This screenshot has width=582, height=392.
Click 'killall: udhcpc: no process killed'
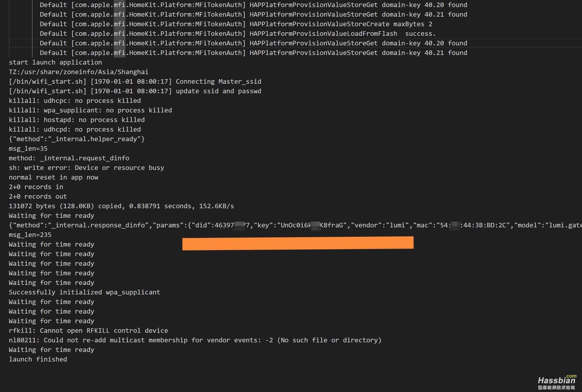tap(75, 101)
